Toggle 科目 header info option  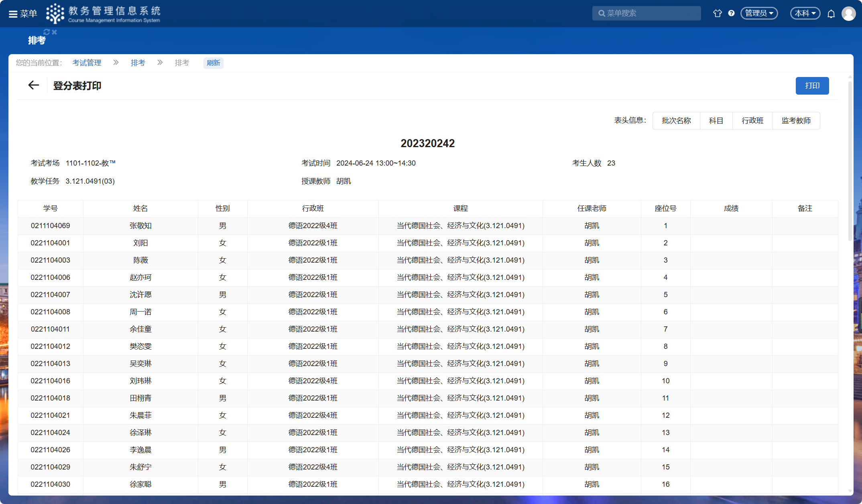716,121
